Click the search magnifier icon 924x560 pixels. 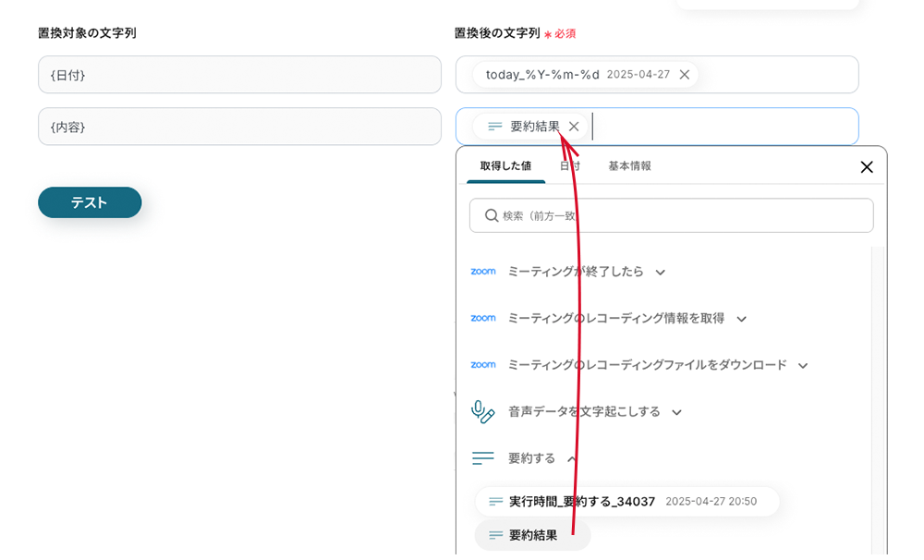coord(492,215)
